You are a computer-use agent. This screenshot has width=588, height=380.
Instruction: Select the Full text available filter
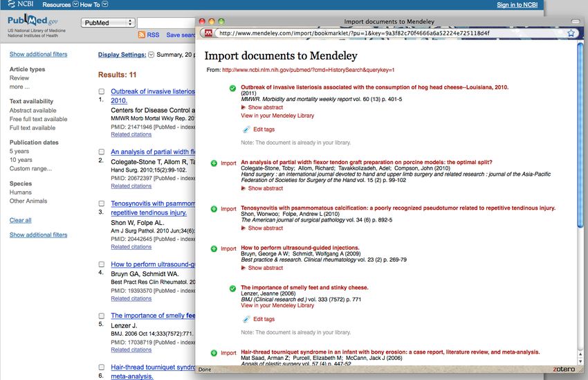point(33,127)
